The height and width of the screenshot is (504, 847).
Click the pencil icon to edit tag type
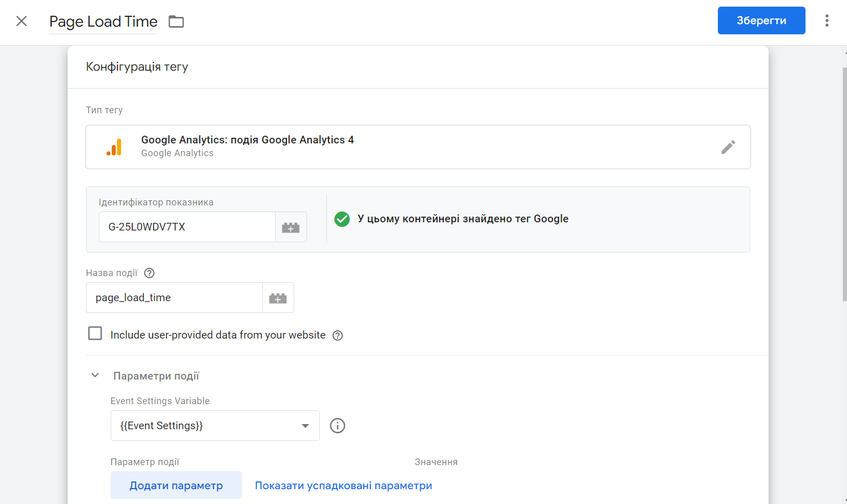click(x=728, y=147)
